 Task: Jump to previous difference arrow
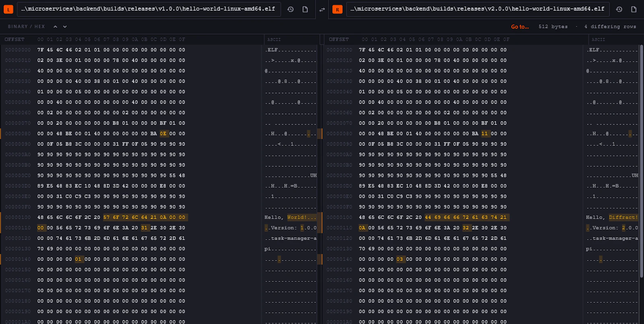(x=55, y=27)
